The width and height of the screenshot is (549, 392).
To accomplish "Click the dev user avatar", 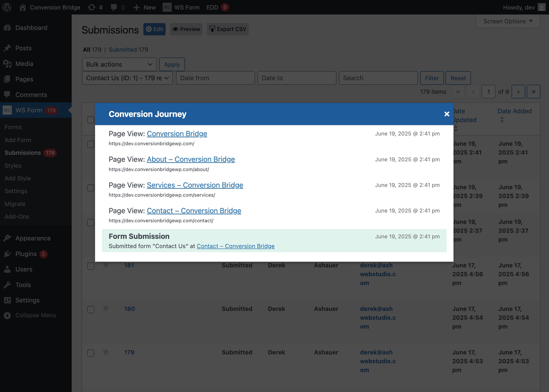I will point(542,7).
